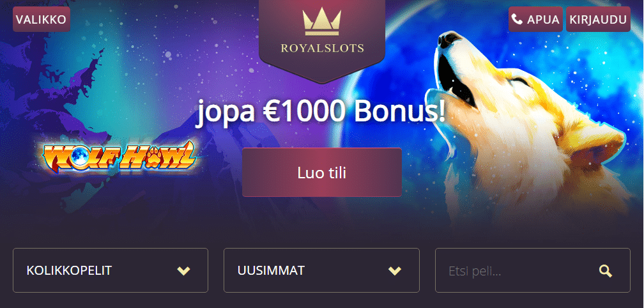Click the Wolf Howl game logo
This screenshot has height=308, width=644.
point(119,157)
